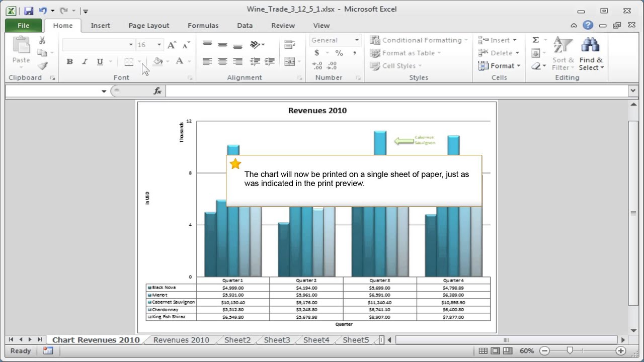Screen dimensions: 644x362
Task: Select the Sheet2 sheet tab
Action: 237,340
